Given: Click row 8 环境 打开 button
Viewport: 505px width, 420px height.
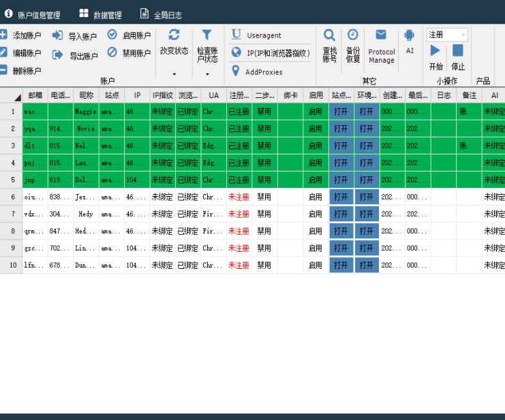Looking at the screenshot, I should click(367, 231).
